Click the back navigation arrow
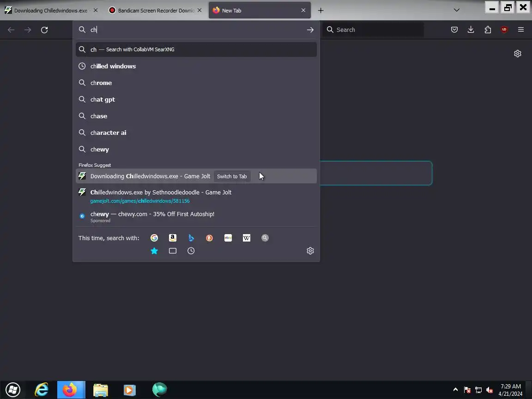The height and width of the screenshot is (399, 532). (11, 30)
